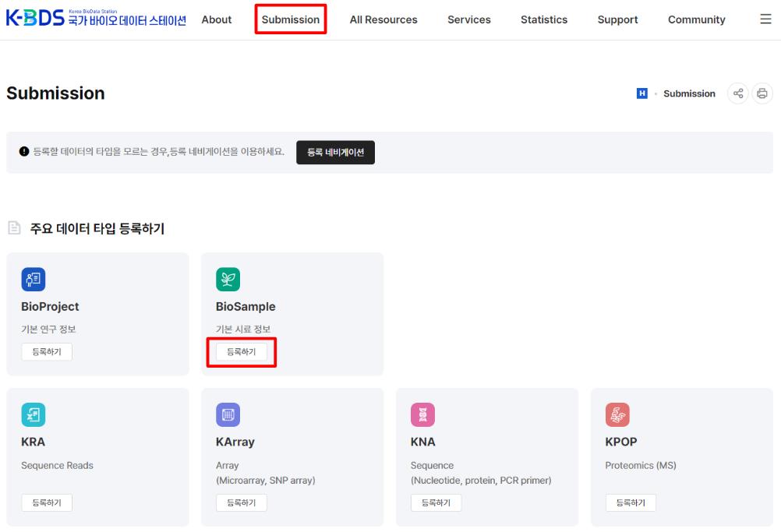781x532 pixels.
Task: Click the BioProject researcher icon
Action: pos(33,279)
